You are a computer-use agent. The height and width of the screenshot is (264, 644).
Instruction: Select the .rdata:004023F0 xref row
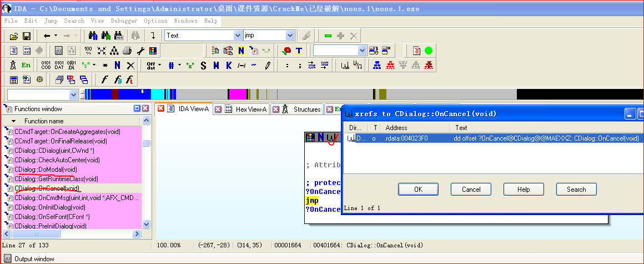pos(493,138)
